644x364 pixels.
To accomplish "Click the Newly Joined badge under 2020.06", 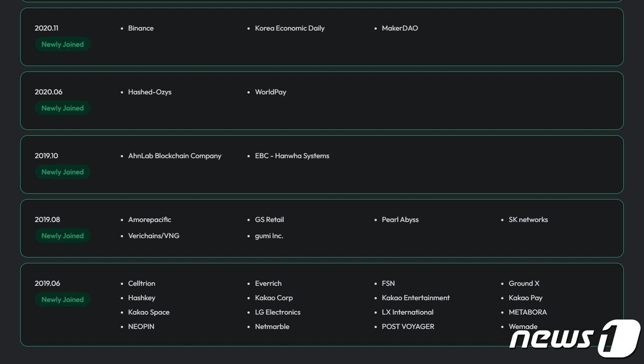I will (x=63, y=108).
